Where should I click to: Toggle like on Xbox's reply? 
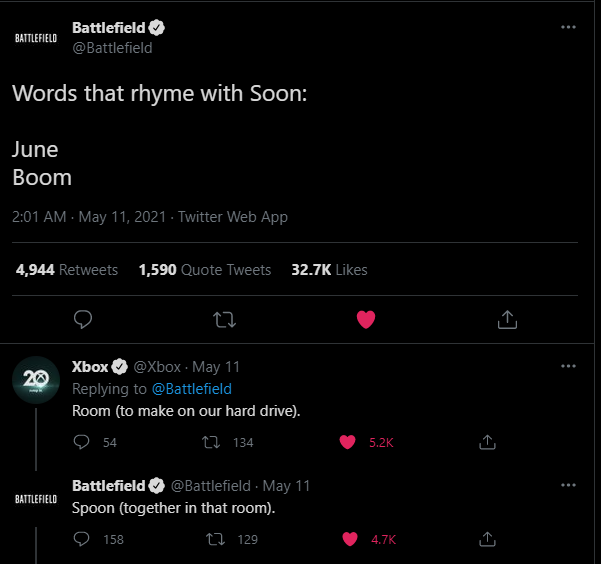tap(349, 442)
